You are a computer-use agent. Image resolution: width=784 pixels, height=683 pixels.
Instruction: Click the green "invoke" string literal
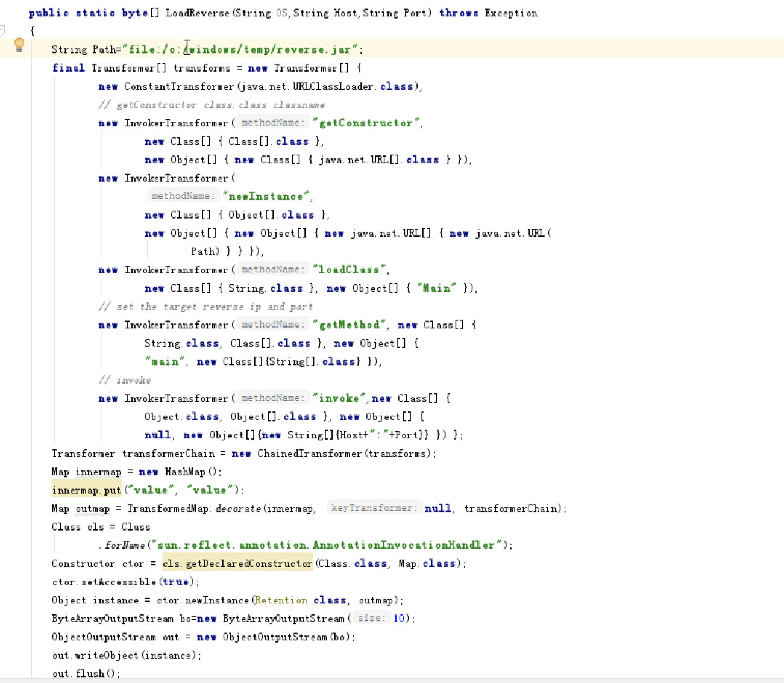[x=339, y=399]
